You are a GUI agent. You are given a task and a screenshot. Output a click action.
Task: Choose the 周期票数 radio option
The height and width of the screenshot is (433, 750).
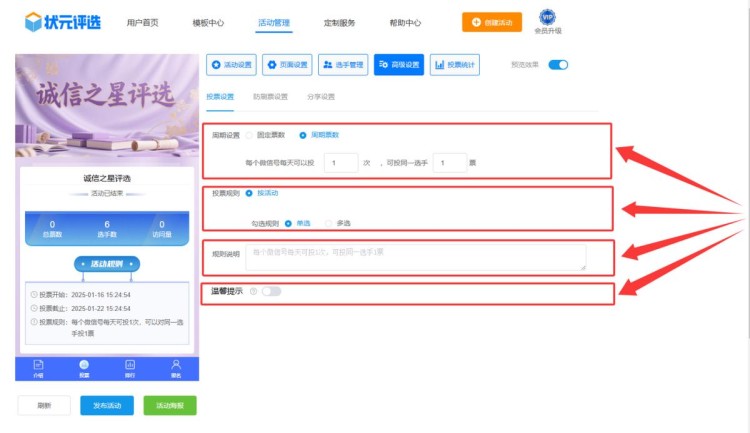tap(303, 134)
